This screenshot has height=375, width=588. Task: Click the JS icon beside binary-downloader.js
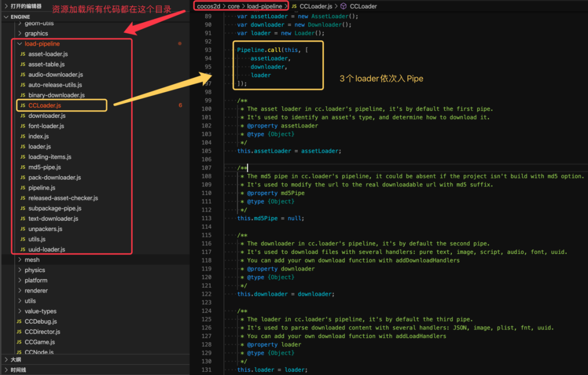(23, 95)
